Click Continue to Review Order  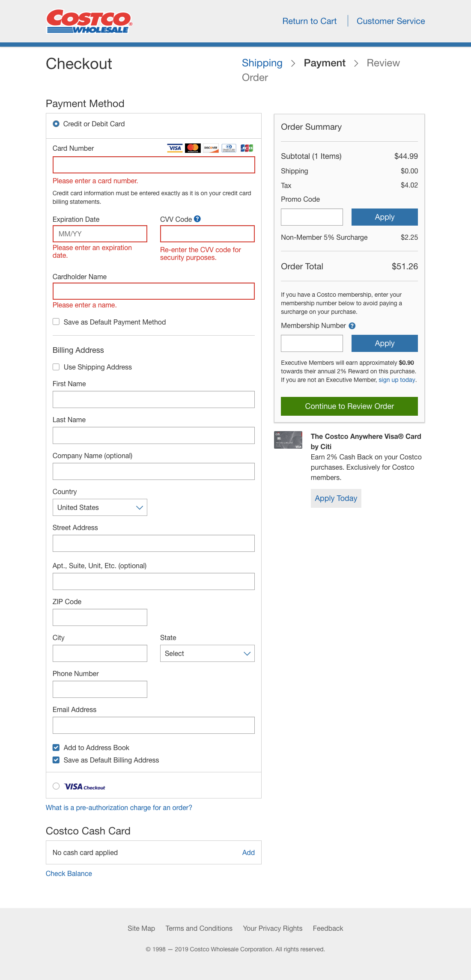point(349,406)
